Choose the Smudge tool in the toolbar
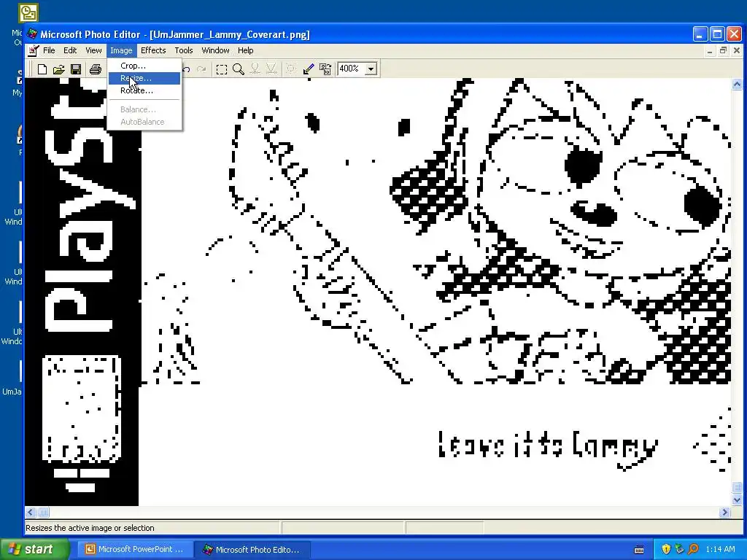The image size is (747, 560). [255, 69]
